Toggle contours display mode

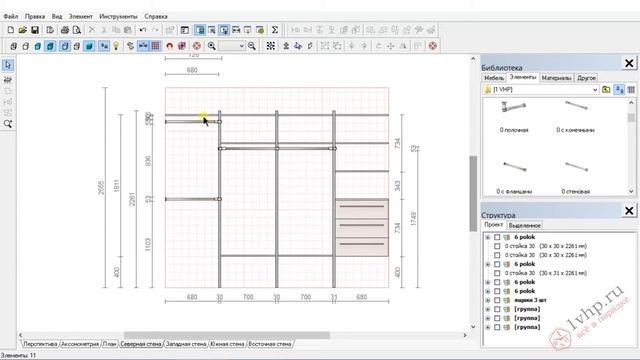click(x=65, y=46)
